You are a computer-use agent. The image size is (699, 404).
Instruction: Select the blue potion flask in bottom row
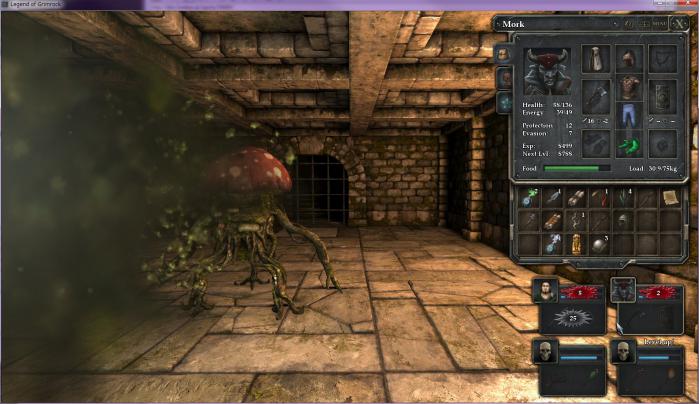(552, 244)
